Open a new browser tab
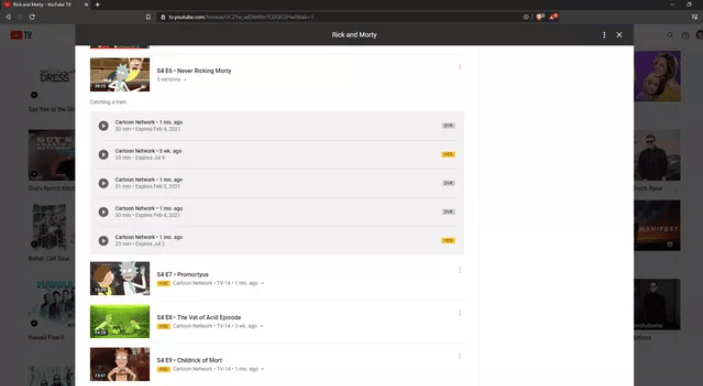The height and width of the screenshot is (386, 703). pyautogui.click(x=97, y=4)
